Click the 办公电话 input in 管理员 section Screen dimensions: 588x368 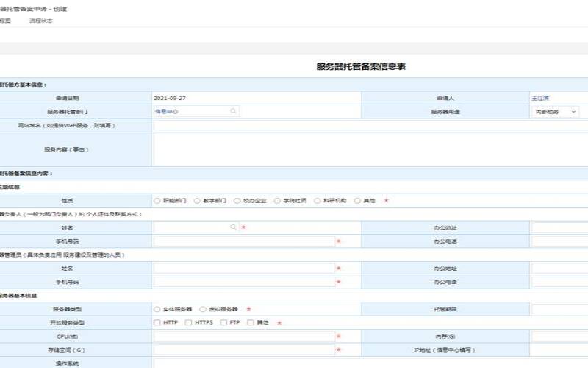point(560,282)
